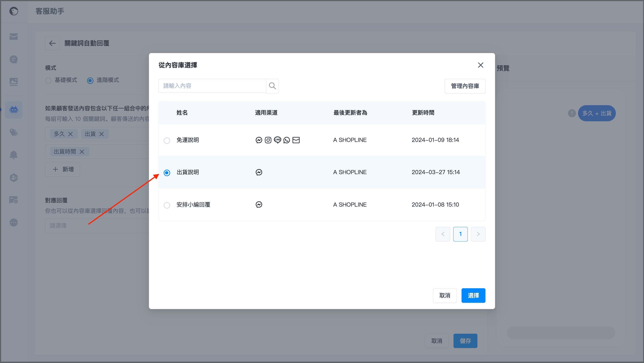The width and height of the screenshot is (644, 363).
Task: Open the agent badge icon in sidebar
Action: [14, 178]
